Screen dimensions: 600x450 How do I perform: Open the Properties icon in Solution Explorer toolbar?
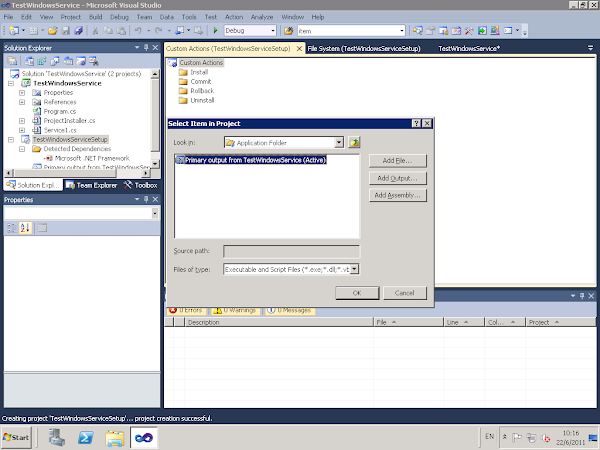click(x=12, y=61)
